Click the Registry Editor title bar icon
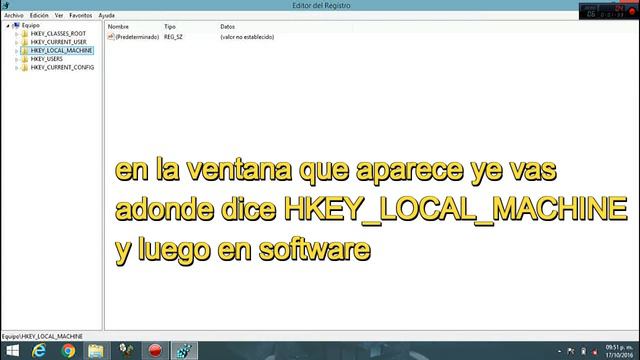 tap(6, 5)
